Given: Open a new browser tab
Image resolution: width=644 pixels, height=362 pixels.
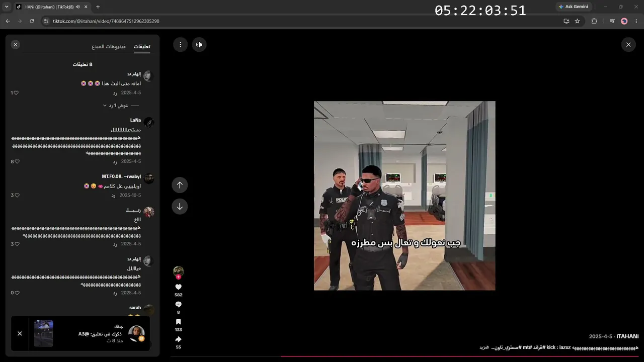Looking at the screenshot, I should click(98, 7).
